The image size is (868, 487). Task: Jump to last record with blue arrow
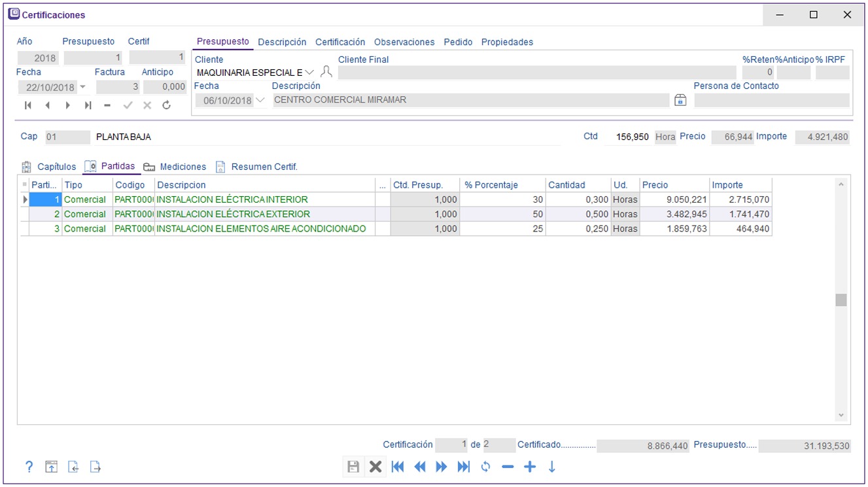point(464,467)
